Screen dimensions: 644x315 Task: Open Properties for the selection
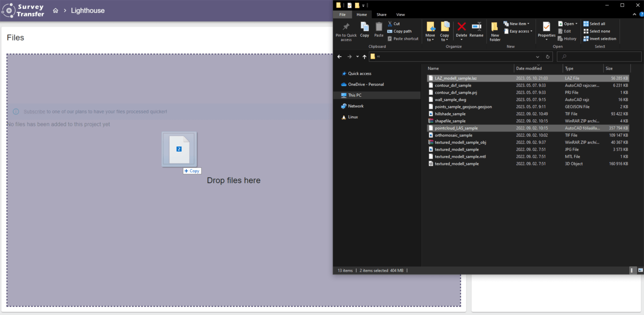546,30
